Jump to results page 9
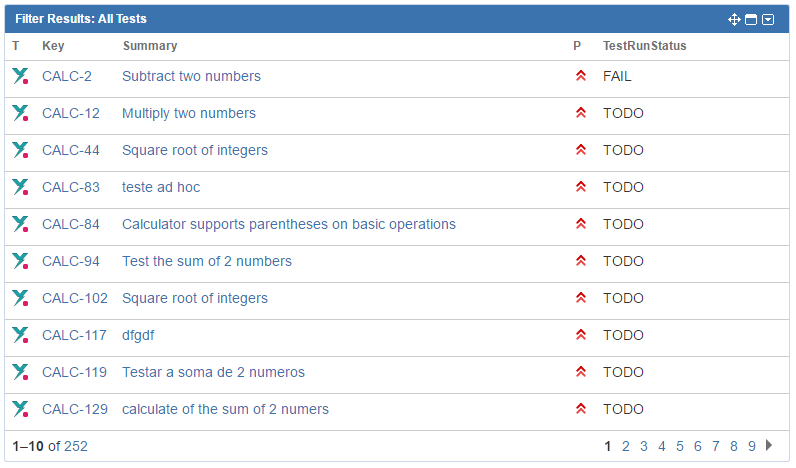Viewport: 796px width, 468px height. [x=751, y=446]
